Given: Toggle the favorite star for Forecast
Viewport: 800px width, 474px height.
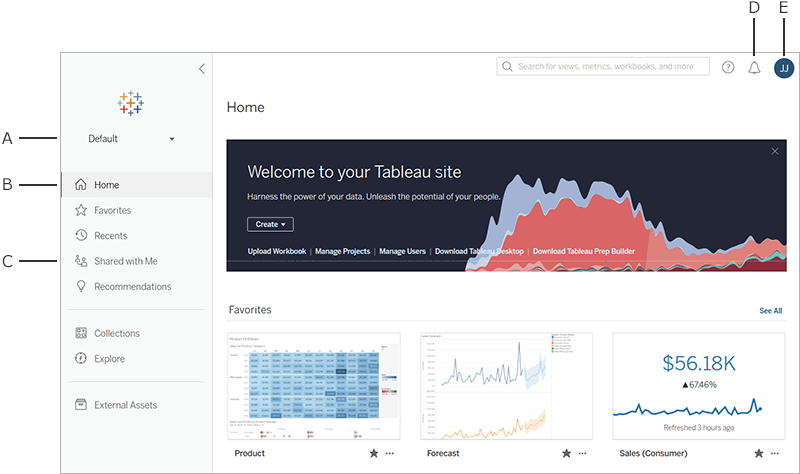Looking at the screenshot, I should point(566,453).
